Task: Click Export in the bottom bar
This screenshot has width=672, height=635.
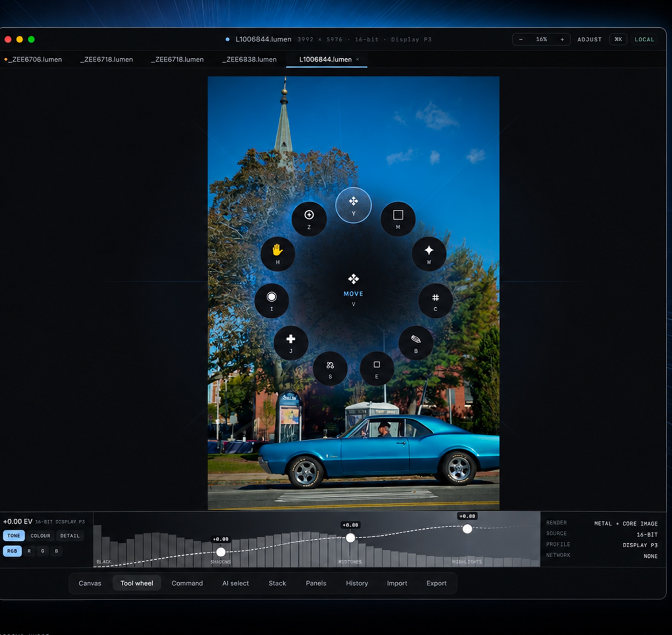Action: click(x=436, y=583)
